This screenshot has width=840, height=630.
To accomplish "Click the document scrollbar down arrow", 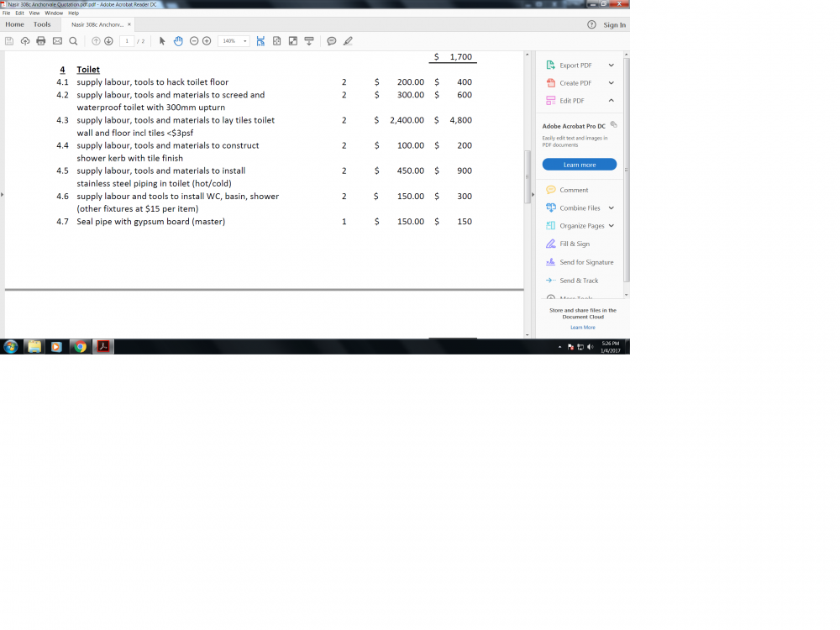I will coord(528,335).
